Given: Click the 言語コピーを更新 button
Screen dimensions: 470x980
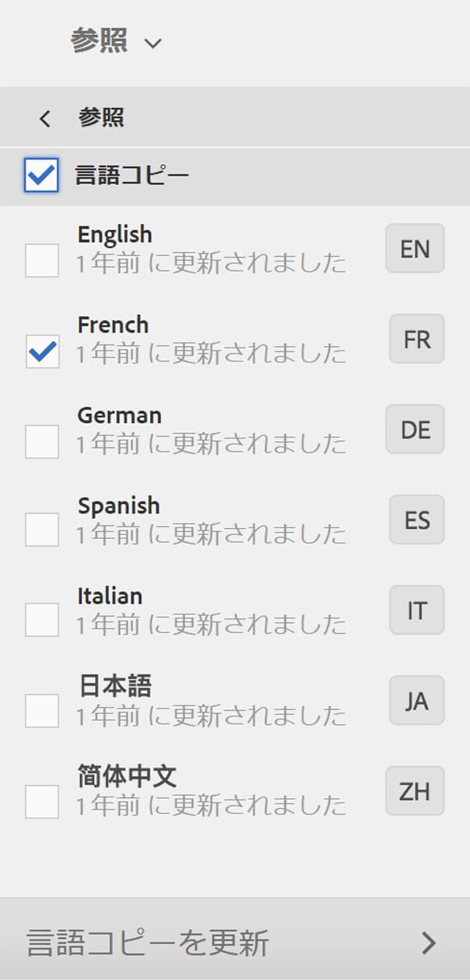Looking at the screenshot, I should pyautogui.click(x=148, y=943).
